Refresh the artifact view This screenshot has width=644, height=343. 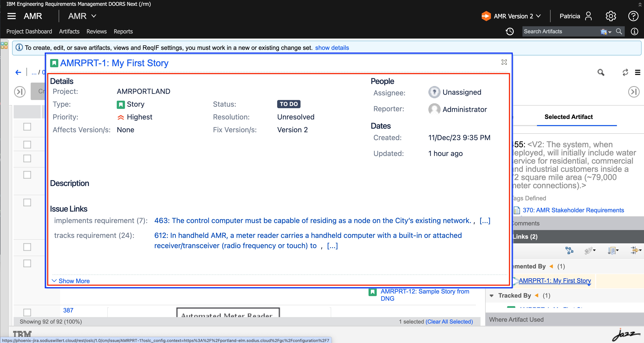pyautogui.click(x=625, y=73)
